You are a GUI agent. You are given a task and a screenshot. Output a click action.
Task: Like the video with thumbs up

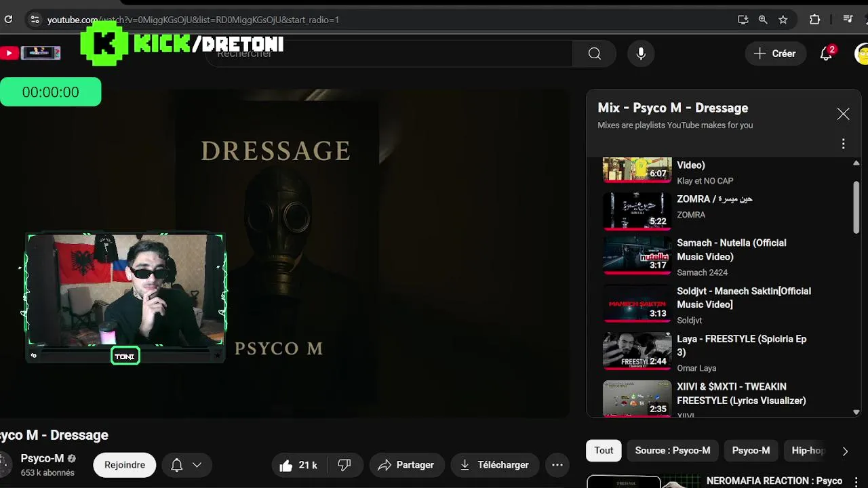pos(299,465)
